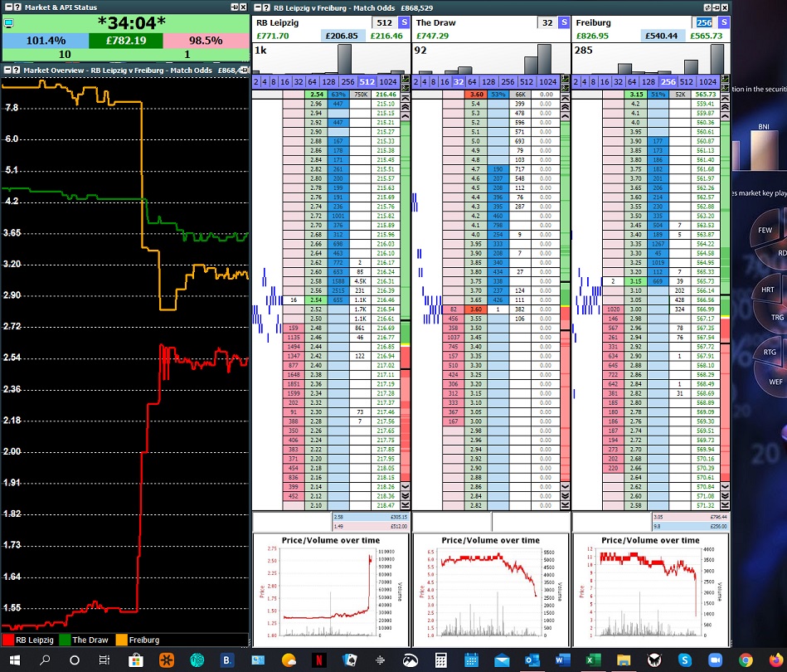Pin the Market & API Status window
Viewport: 787px width, 672px height.
pyautogui.click(x=235, y=7)
